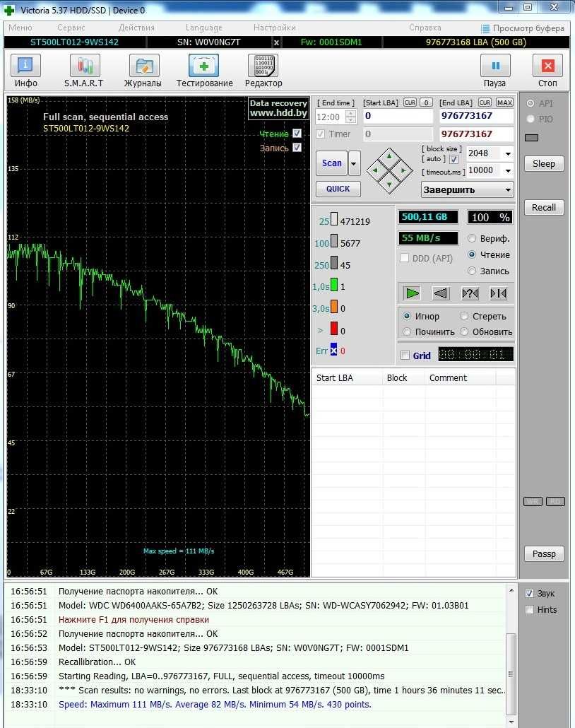
Task: Click the butterfly scan mode button
Action: [x=499, y=293]
